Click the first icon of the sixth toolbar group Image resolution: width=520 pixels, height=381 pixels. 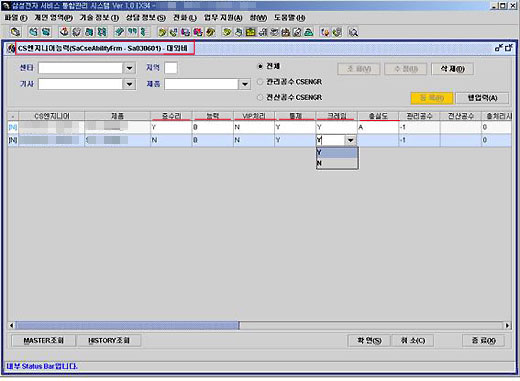[x=227, y=32]
